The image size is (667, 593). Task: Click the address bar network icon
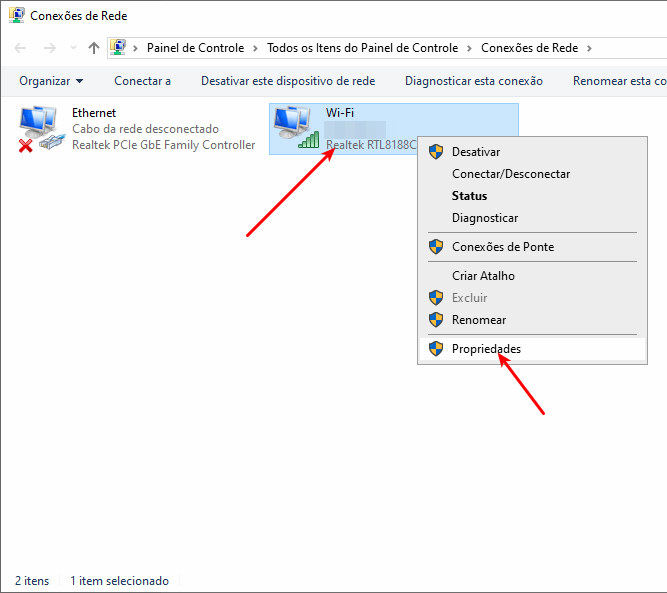tap(119, 48)
